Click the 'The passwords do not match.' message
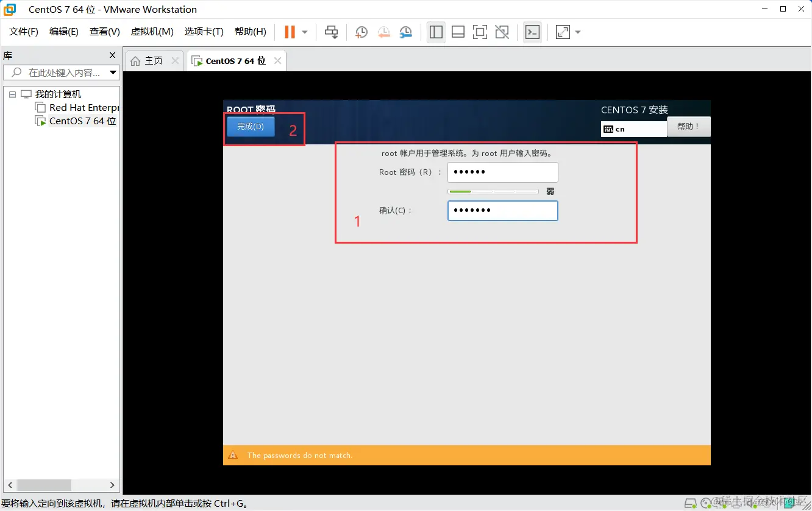This screenshot has width=812, height=511. (300, 456)
